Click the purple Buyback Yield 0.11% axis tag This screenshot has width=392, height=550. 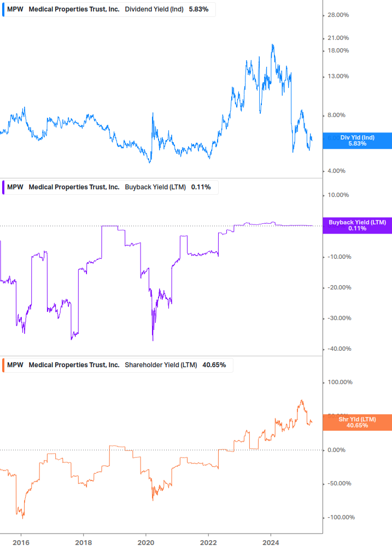358,225
